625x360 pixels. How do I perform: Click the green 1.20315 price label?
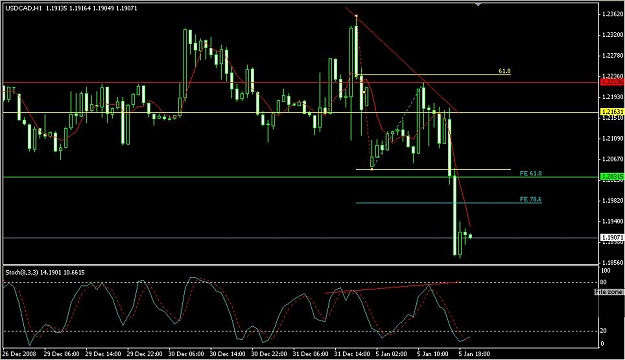611,177
